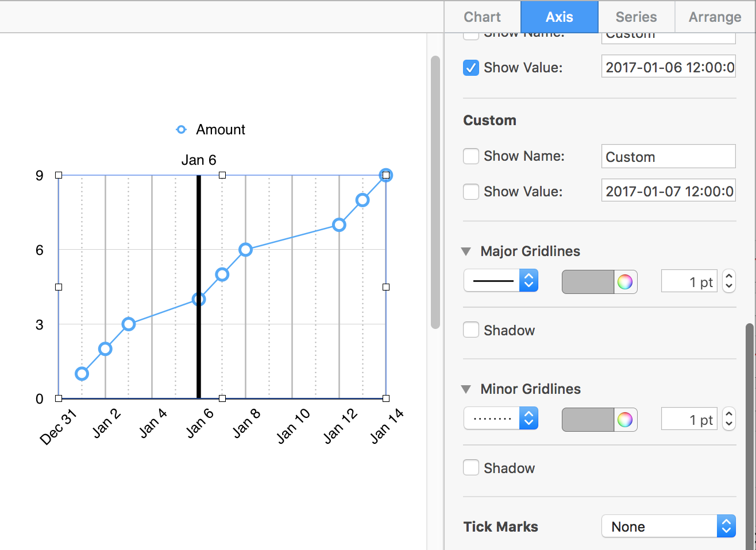Click the data point at chart top-right
The width and height of the screenshot is (756, 550).
(386, 175)
